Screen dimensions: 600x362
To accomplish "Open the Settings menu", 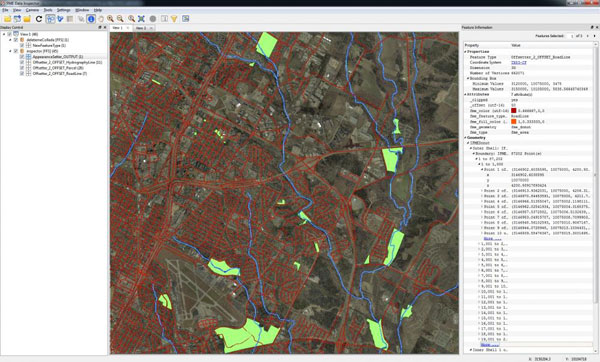I will tap(64, 10).
